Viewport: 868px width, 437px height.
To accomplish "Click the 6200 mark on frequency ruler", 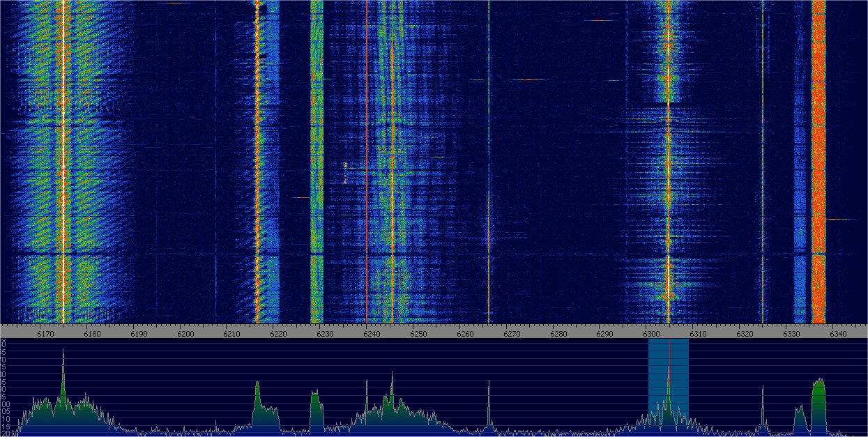I will pos(185,335).
